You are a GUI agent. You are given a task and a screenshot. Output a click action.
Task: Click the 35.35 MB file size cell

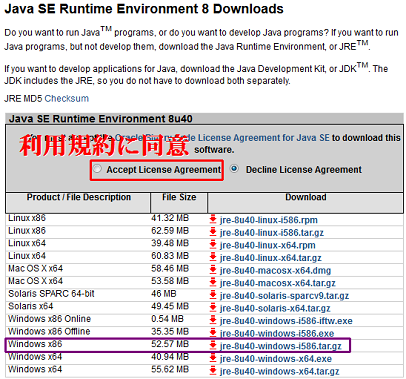coord(170,332)
